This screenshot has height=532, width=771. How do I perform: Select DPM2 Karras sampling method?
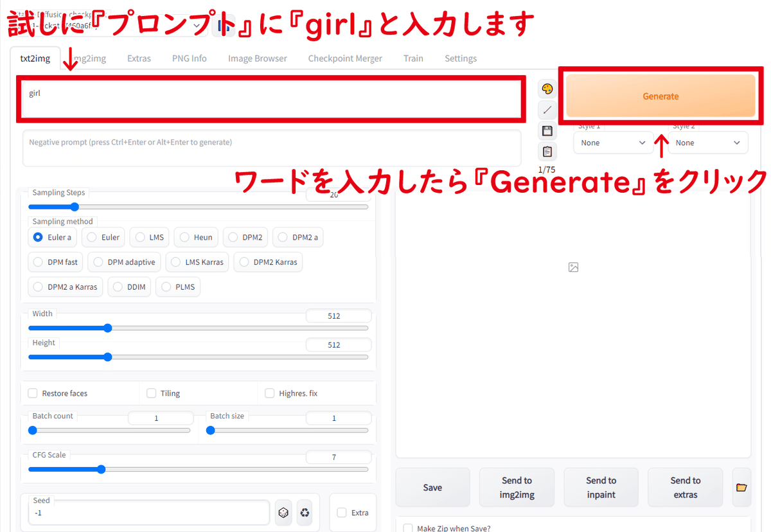click(x=268, y=262)
